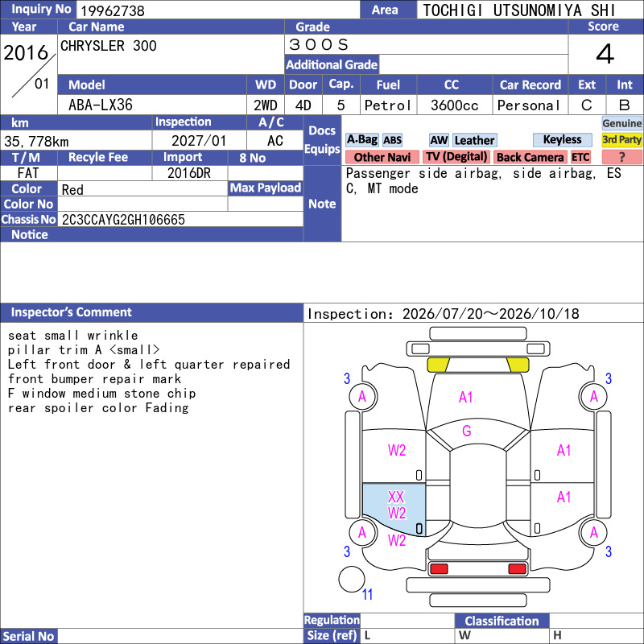
Task: Click the inspection date 2027/01
Action: coord(199,141)
